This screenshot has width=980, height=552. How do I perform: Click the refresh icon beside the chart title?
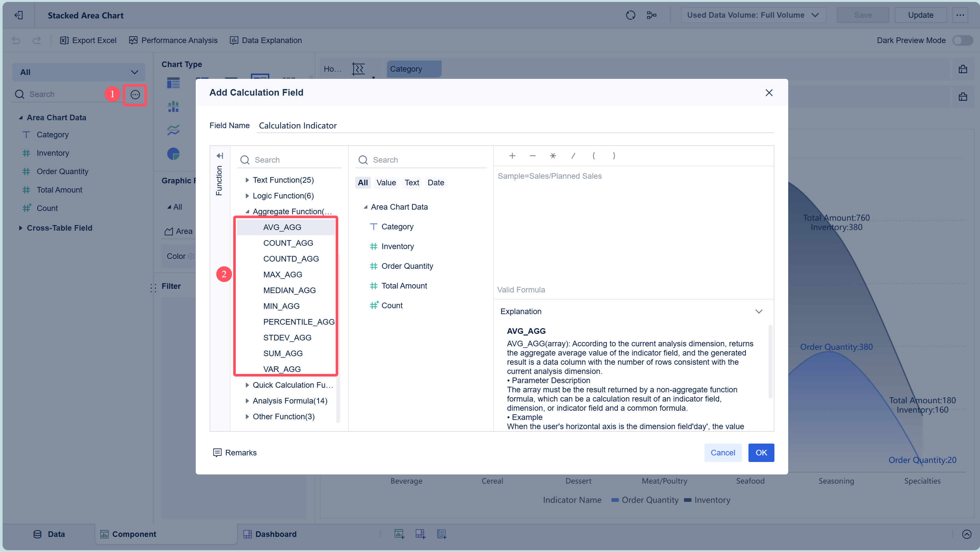(x=630, y=15)
